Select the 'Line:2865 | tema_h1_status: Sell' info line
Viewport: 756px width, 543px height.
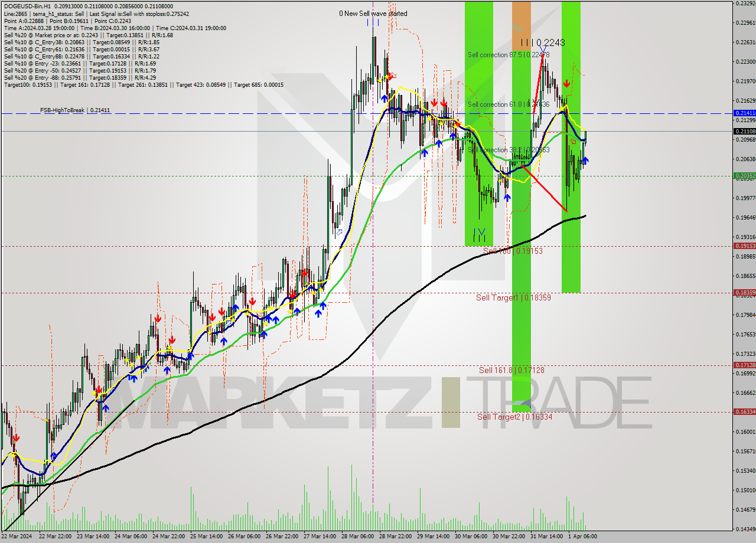[x=97, y=13]
